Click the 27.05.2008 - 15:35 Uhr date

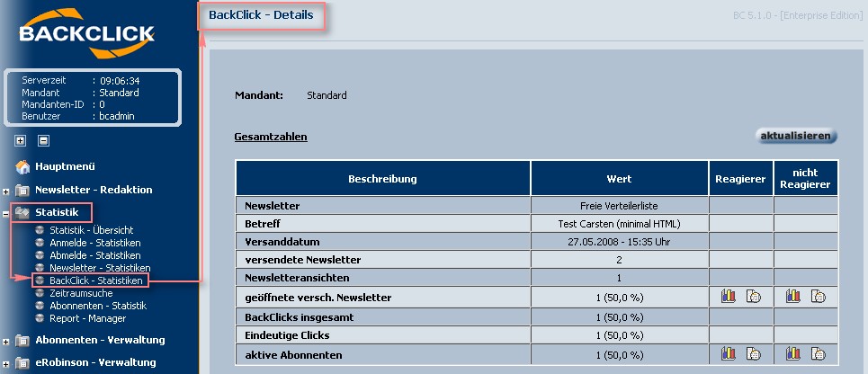[x=620, y=242]
